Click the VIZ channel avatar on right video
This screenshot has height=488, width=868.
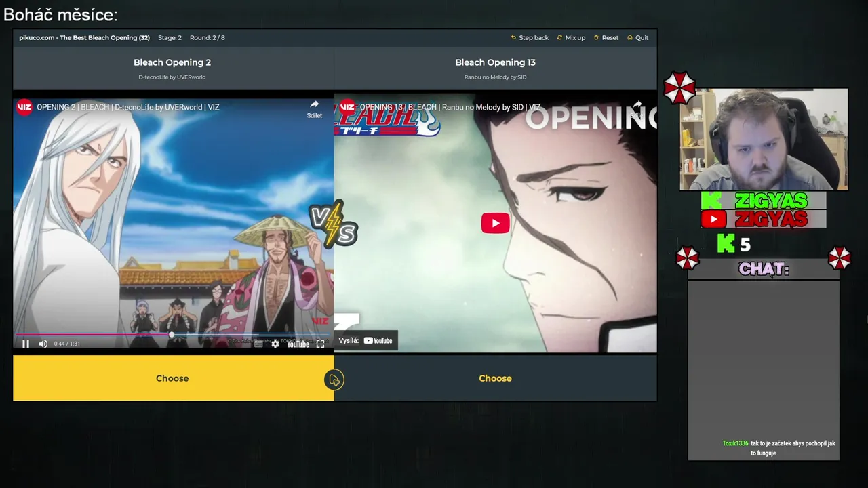point(347,107)
